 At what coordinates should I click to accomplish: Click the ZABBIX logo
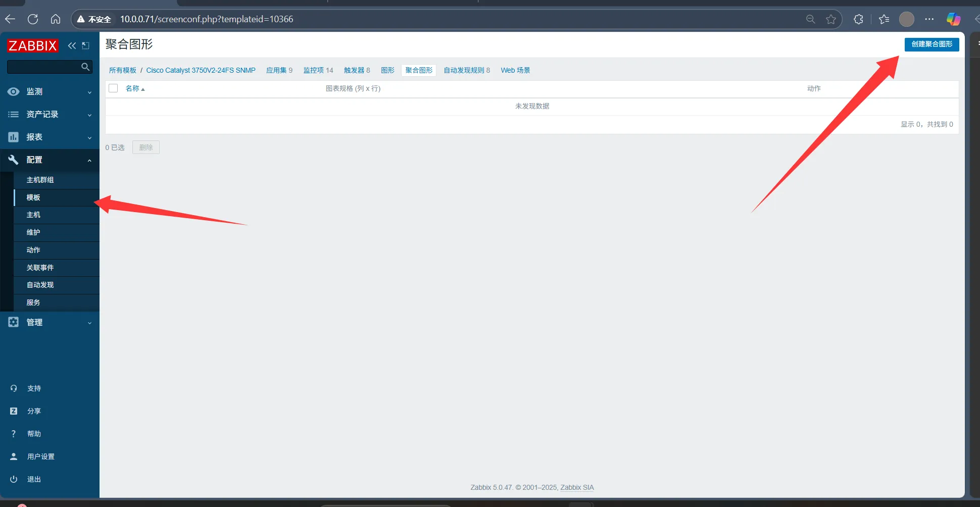point(33,45)
